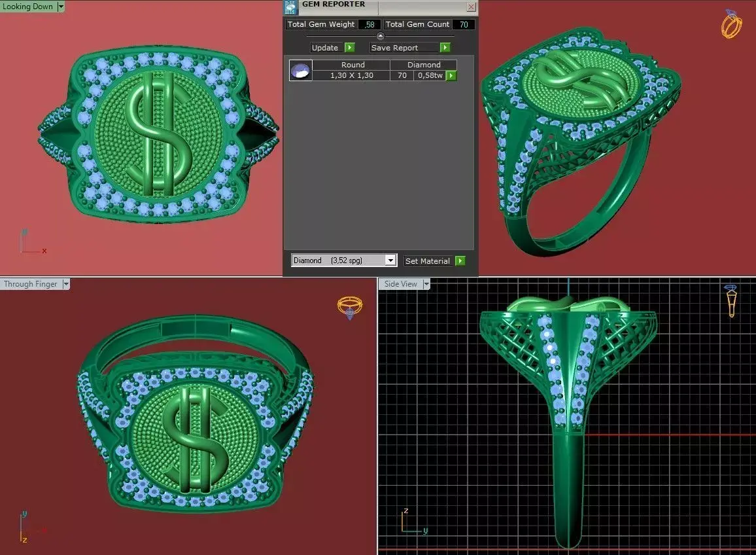Click the 'Total Gem Count' label
Image resolution: width=756 pixels, height=555 pixels.
click(417, 24)
